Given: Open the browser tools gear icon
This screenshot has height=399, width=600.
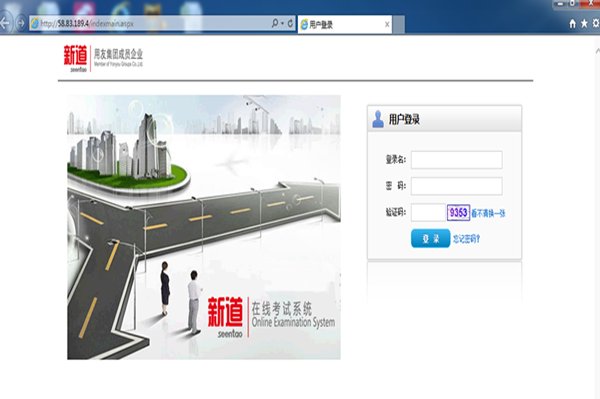Looking at the screenshot, I should tap(596, 24).
